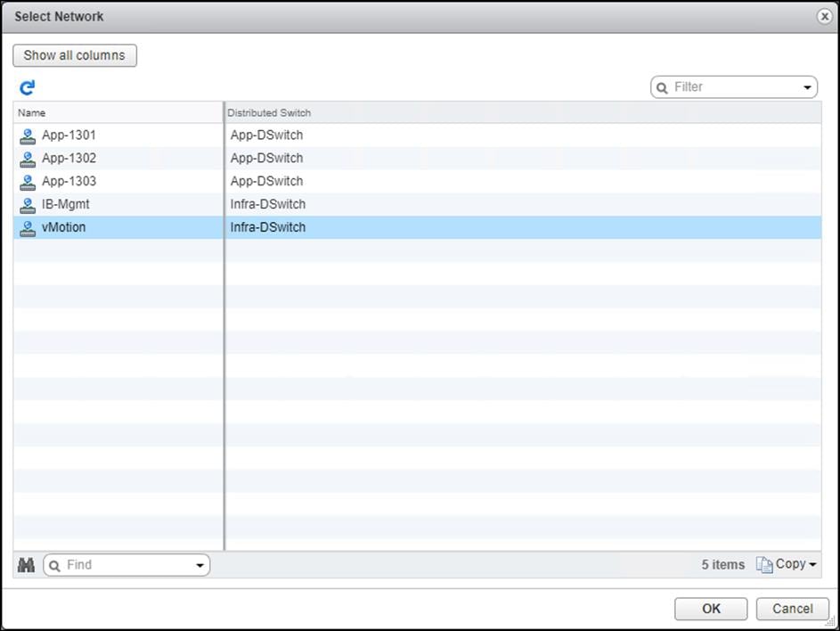This screenshot has width=840, height=631.
Task: Click the network icon next to IB-Mgmt
Action: click(x=27, y=204)
